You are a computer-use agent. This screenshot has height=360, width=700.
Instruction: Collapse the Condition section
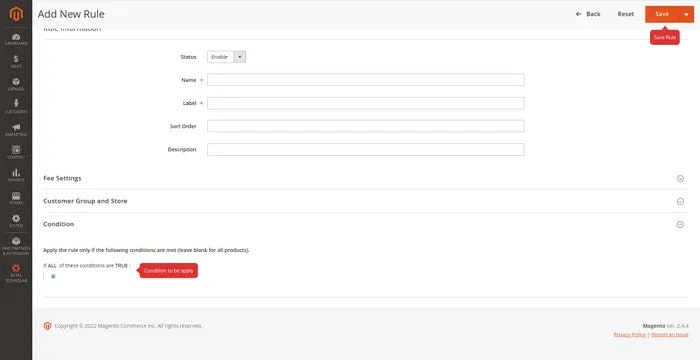365,224
